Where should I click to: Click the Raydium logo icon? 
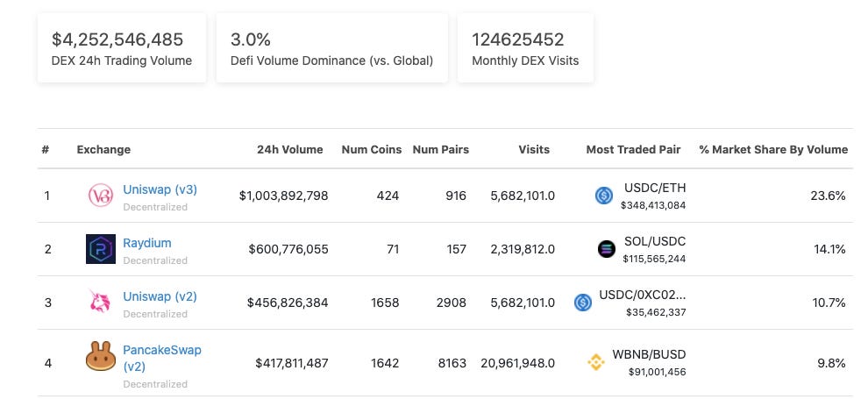(x=101, y=249)
